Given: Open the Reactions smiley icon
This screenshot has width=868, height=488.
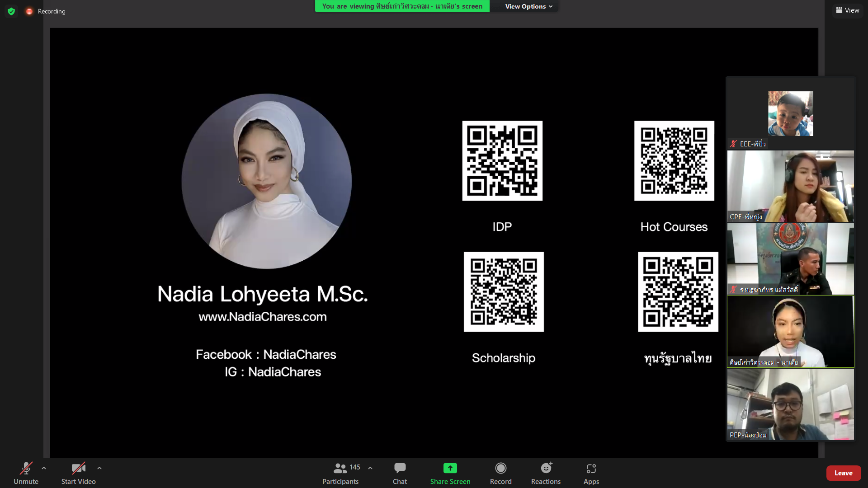Looking at the screenshot, I should tap(546, 468).
